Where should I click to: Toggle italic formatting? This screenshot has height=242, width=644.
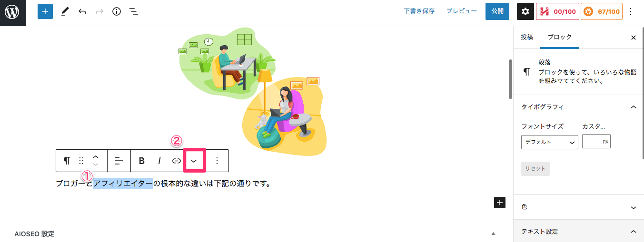pos(159,161)
